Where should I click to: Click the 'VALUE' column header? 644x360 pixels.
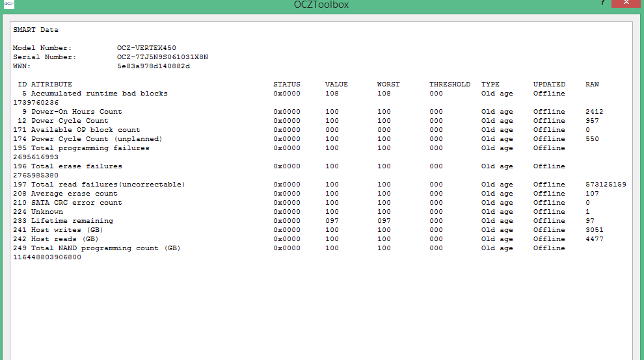click(336, 84)
